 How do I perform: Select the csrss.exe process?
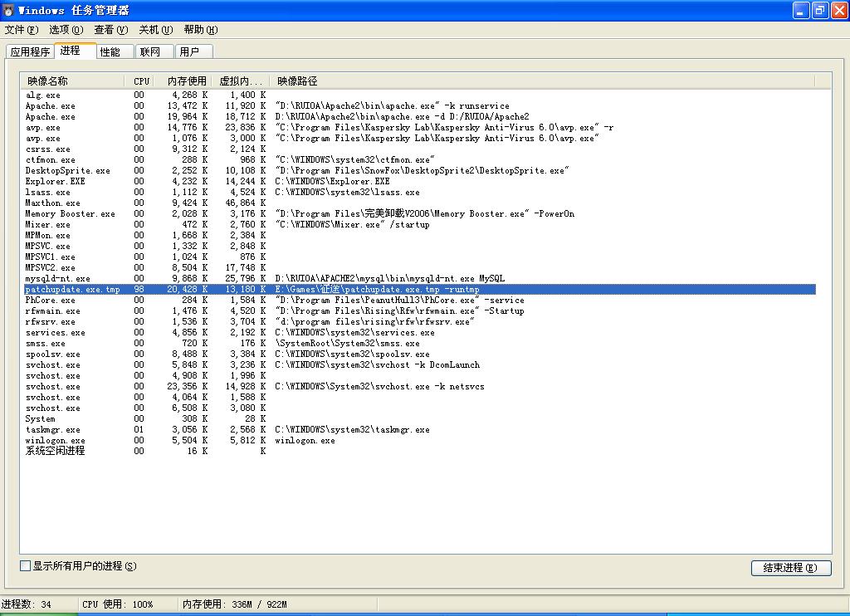[420, 149]
